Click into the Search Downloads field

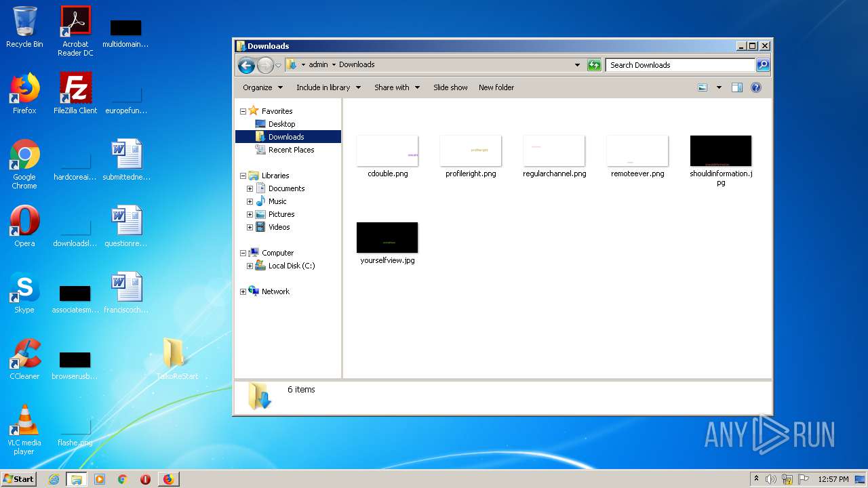pos(680,65)
